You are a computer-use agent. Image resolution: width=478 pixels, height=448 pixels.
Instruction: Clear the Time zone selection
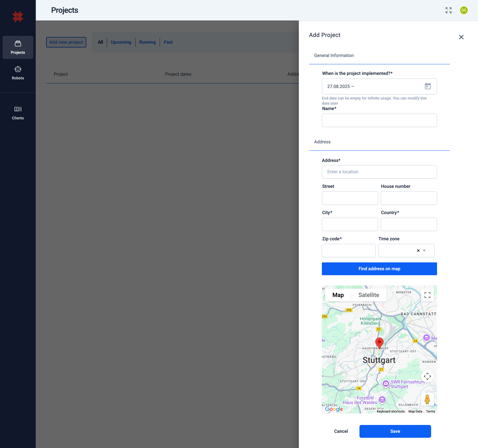coord(418,250)
